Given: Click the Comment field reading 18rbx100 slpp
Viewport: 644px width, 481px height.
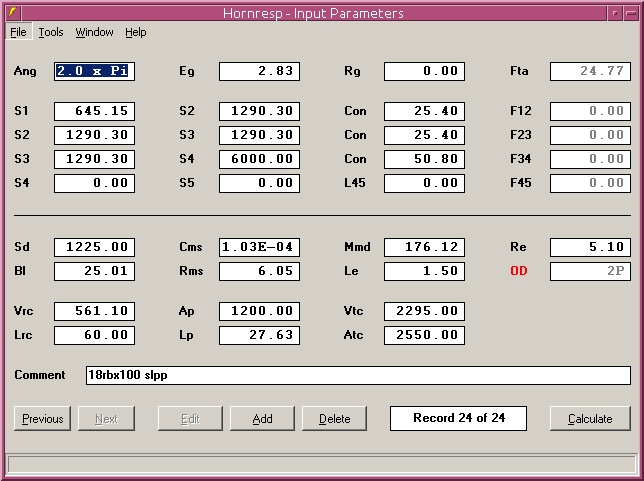Looking at the screenshot, I should click(359, 375).
